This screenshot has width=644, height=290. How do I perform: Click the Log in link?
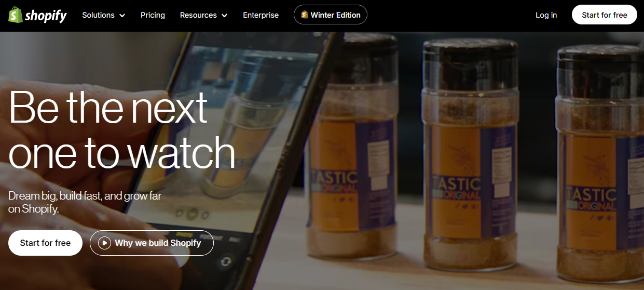pos(546,15)
